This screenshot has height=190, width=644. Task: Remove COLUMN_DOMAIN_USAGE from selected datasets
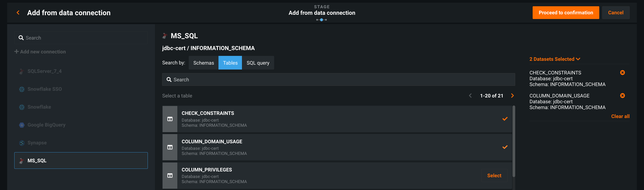pyautogui.click(x=622, y=95)
